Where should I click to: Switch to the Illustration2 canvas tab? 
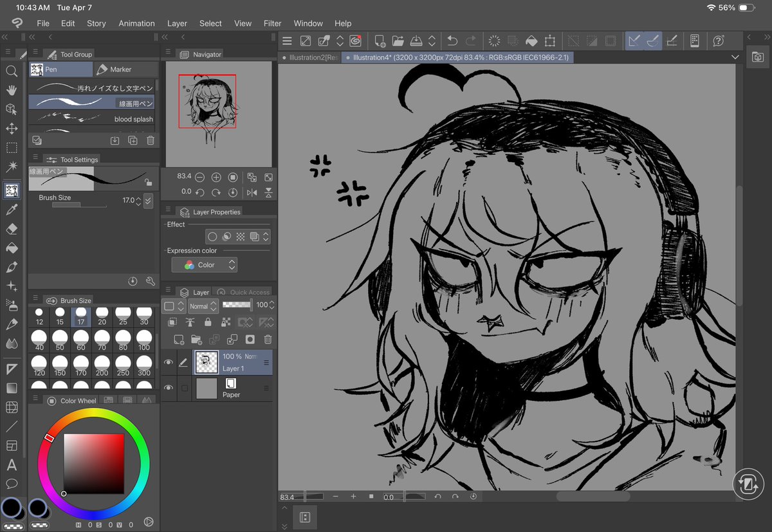tap(311, 57)
